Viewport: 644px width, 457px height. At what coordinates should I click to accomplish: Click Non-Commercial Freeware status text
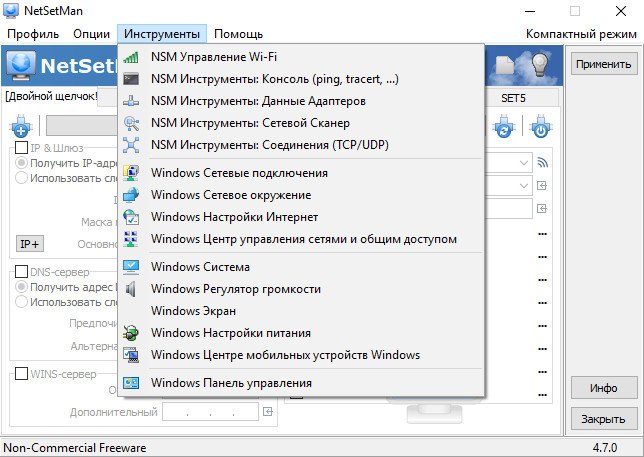tap(75, 448)
